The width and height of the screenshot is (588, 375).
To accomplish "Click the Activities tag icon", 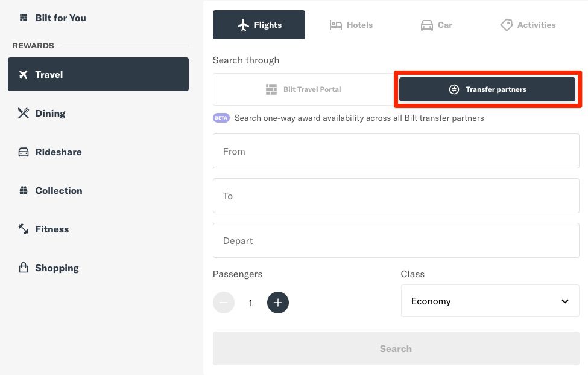I will (507, 25).
